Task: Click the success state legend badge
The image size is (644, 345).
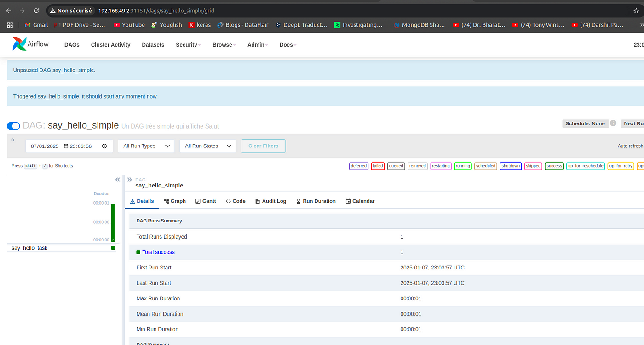Action: tap(554, 166)
